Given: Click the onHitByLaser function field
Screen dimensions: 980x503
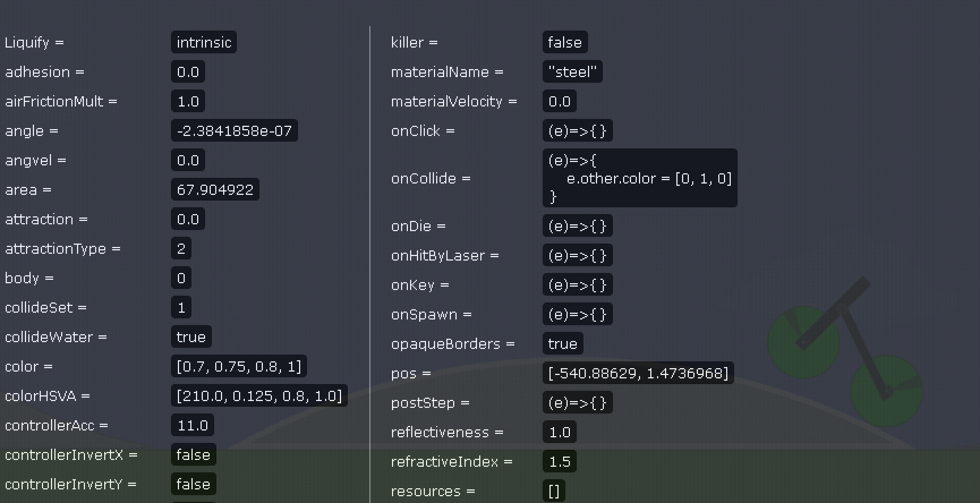Looking at the screenshot, I should pyautogui.click(x=577, y=255).
